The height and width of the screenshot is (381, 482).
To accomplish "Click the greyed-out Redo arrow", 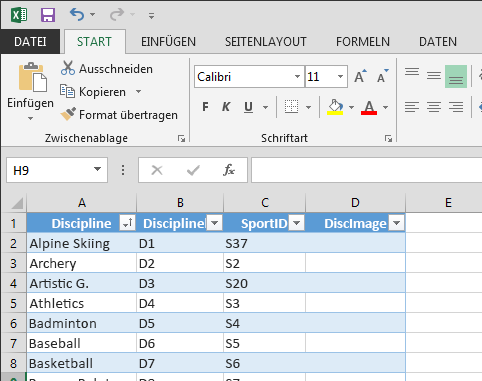I will 117,15.
